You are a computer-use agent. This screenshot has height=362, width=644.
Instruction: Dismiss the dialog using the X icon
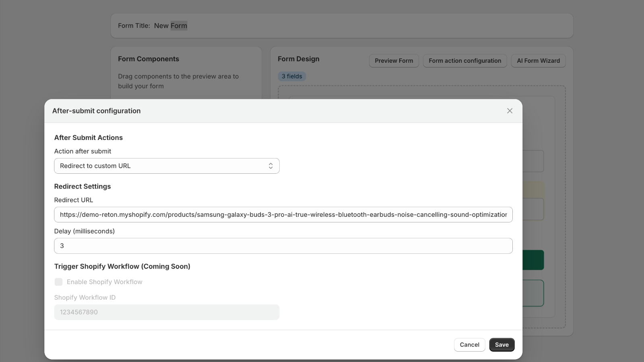pyautogui.click(x=510, y=111)
